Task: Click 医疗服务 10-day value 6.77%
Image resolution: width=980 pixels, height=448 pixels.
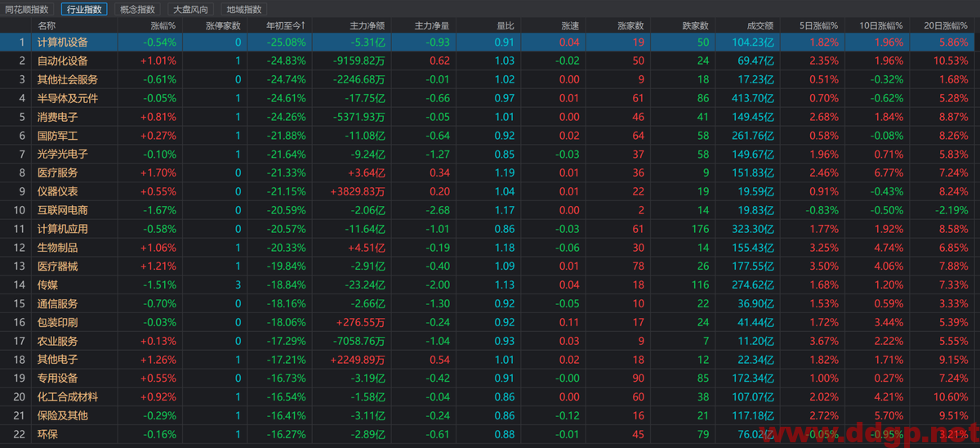Action: (x=887, y=172)
